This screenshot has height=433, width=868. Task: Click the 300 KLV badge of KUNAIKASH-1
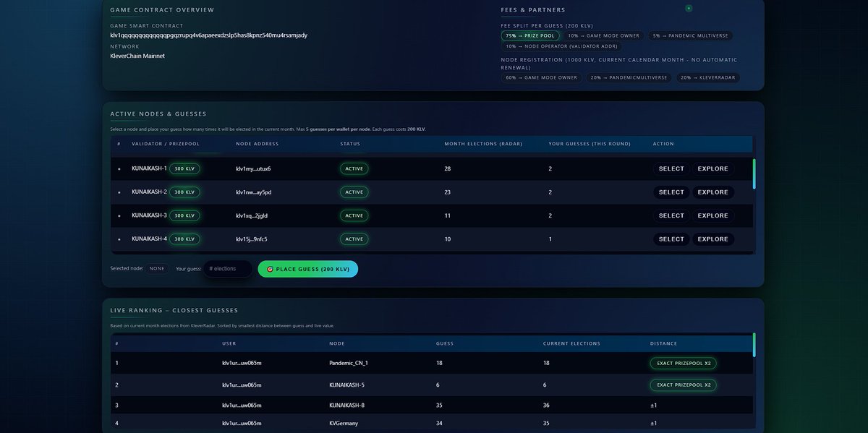(x=184, y=169)
